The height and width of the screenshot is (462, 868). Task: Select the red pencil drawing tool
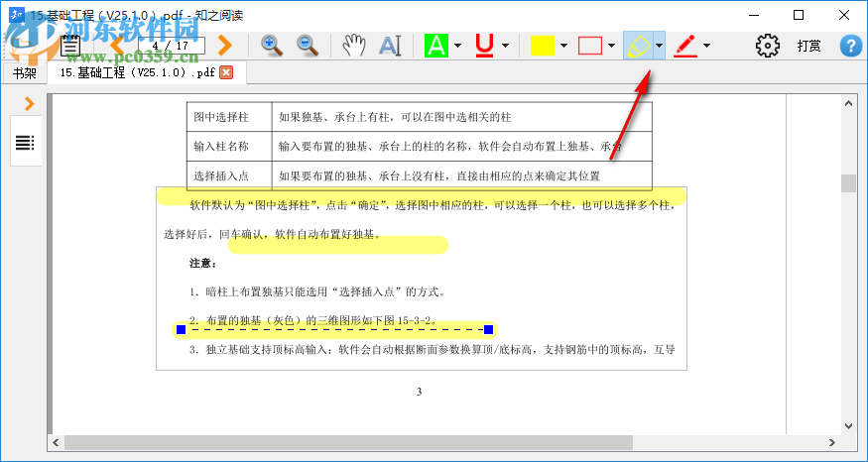pos(685,46)
